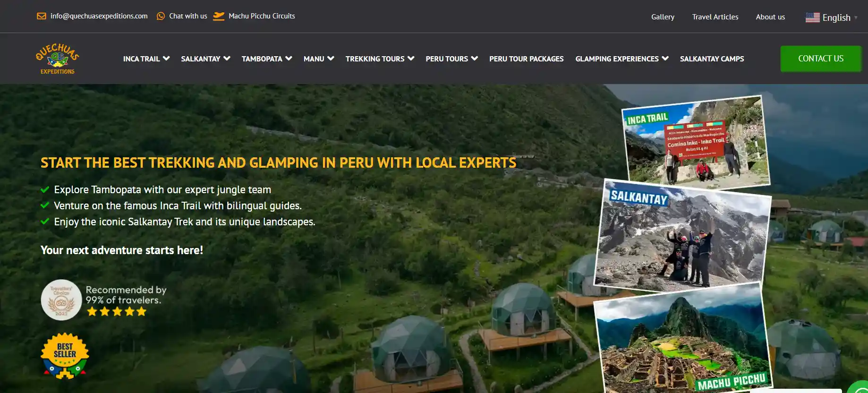Click the email envelope icon
Screen dimensions: 868x393
(x=42, y=16)
